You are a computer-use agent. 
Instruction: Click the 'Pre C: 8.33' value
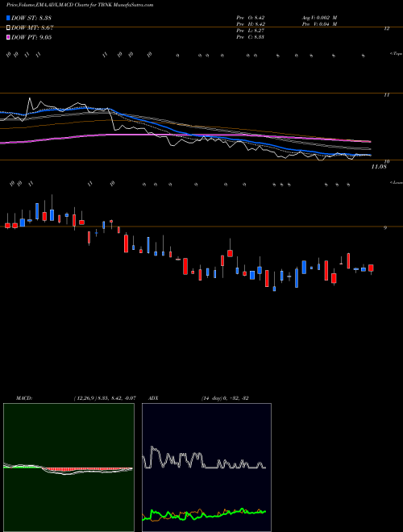251,37
